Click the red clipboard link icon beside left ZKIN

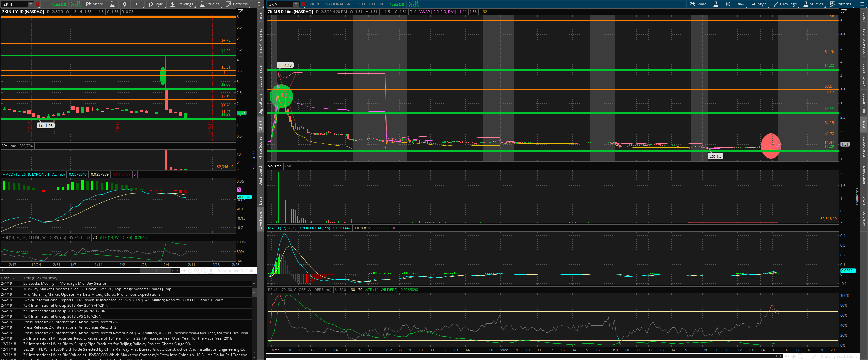click(x=37, y=4)
